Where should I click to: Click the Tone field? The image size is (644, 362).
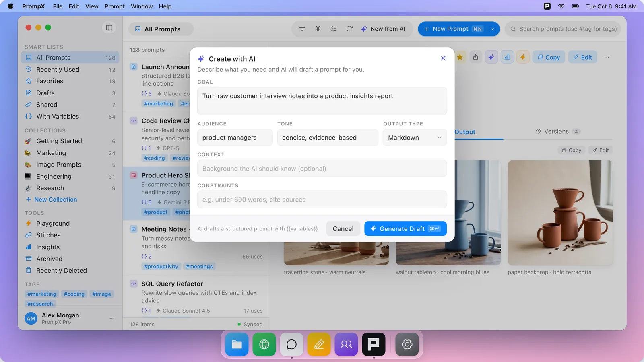(x=328, y=138)
